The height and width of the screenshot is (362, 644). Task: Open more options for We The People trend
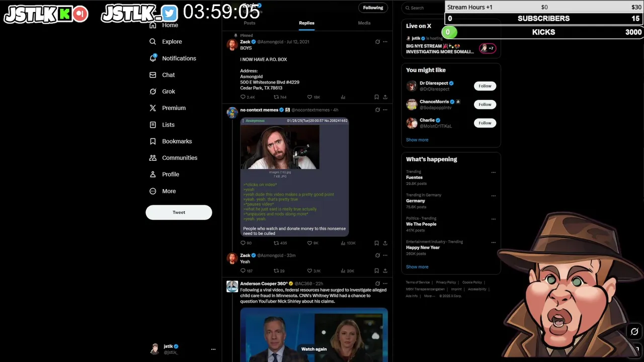pos(493,219)
